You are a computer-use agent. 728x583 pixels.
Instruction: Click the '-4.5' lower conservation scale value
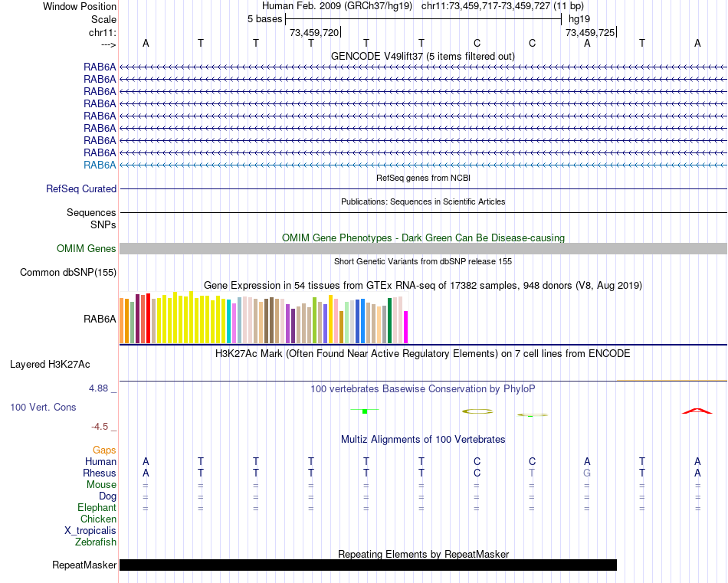coord(100,427)
